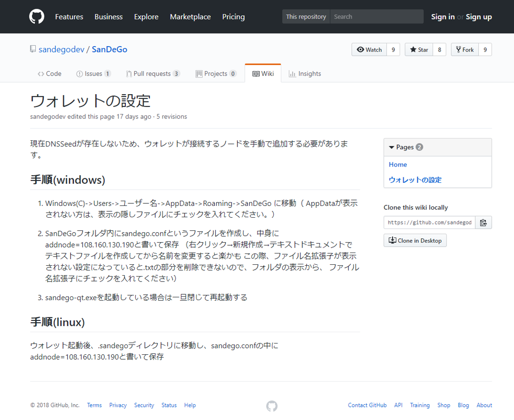Open the Home wiki page link

point(398,165)
